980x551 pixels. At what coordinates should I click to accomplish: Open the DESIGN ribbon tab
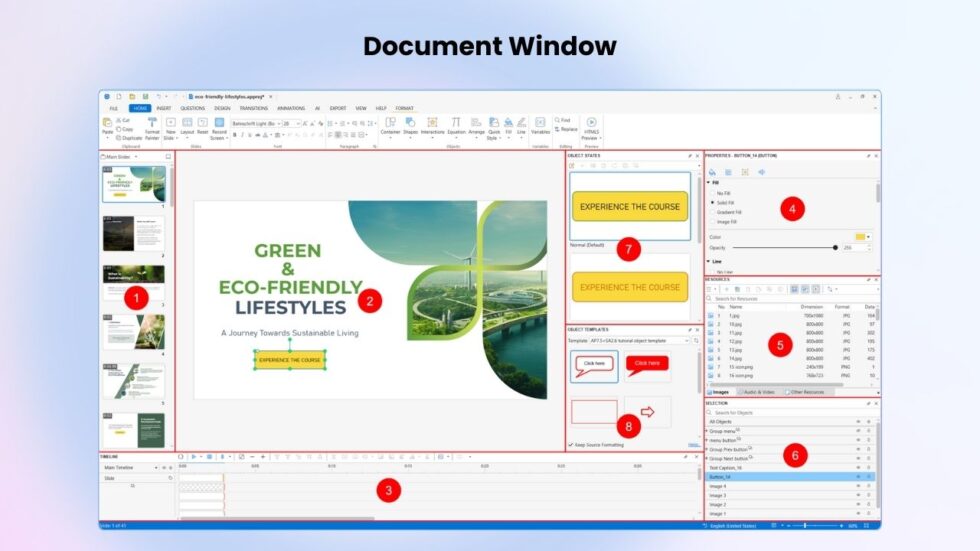222,109
